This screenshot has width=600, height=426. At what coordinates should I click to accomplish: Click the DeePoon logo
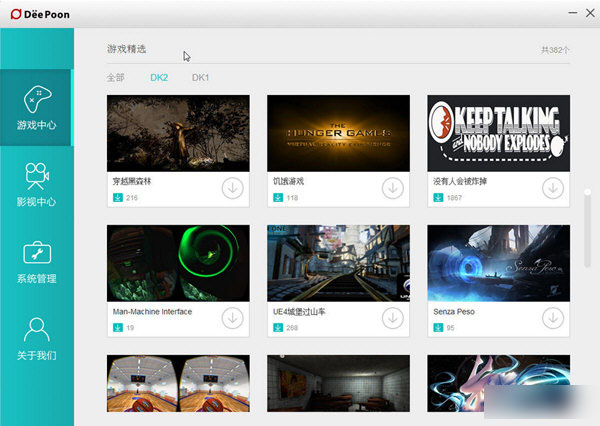[40, 14]
